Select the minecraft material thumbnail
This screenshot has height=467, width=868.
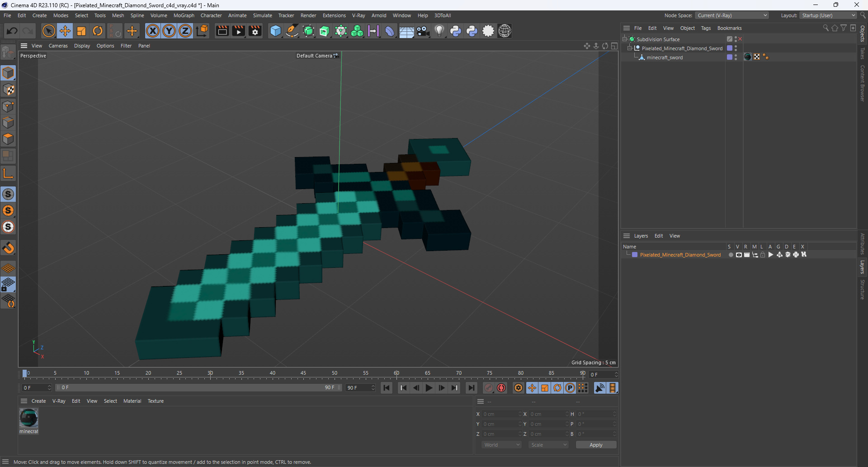(x=28, y=418)
